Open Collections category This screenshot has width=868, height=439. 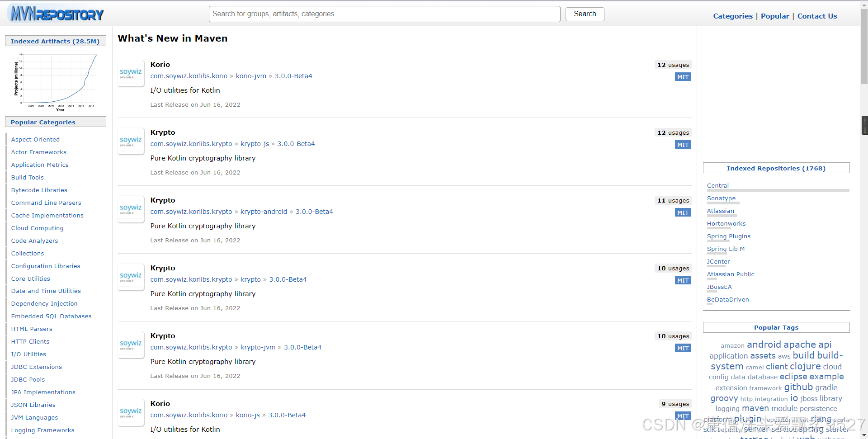click(x=28, y=254)
